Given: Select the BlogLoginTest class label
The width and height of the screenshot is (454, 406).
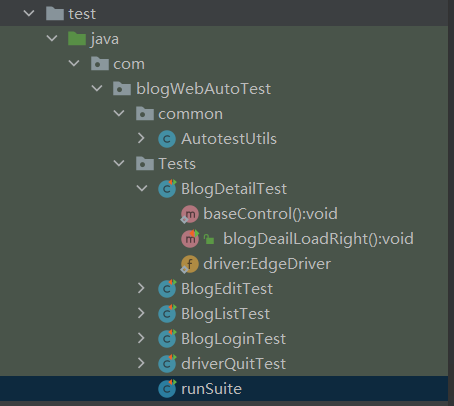Looking at the screenshot, I should 233,339.
